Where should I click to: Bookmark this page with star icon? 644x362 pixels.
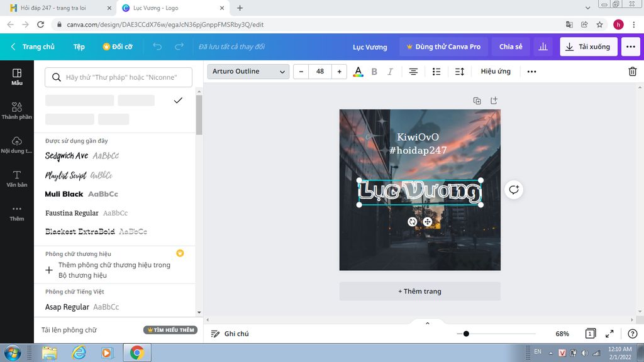[x=599, y=25]
